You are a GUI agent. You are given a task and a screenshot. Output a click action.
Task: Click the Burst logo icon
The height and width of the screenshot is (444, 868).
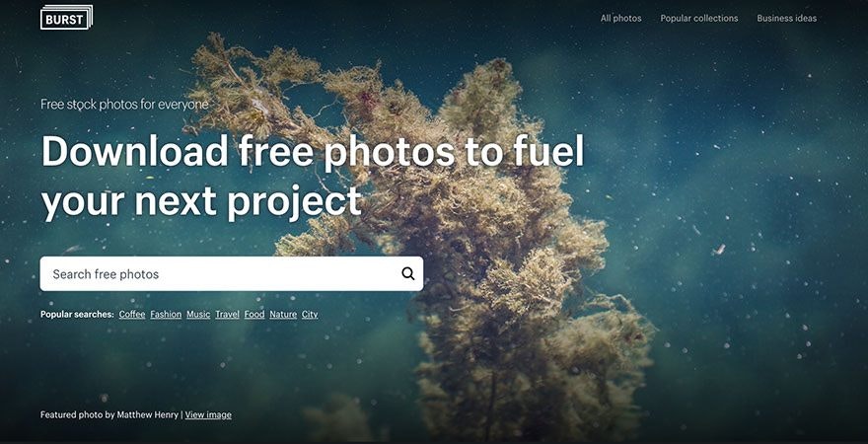66,17
